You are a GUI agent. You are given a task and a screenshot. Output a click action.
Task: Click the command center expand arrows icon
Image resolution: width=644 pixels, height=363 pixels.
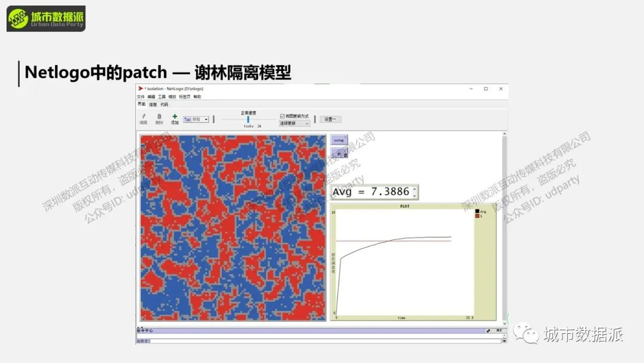(x=488, y=331)
